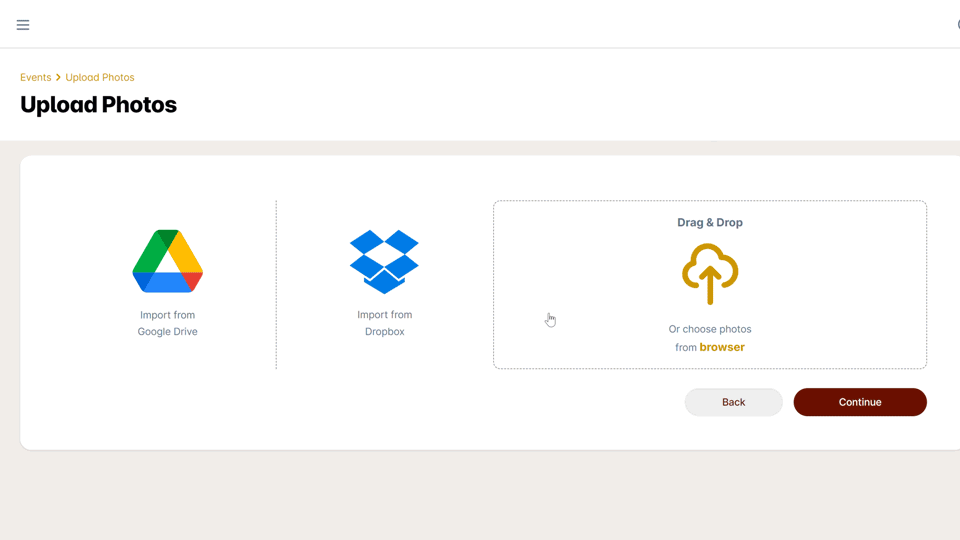Viewport: 960px width, 540px height.
Task: Select Import from Google Drive label
Action: (167, 323)
